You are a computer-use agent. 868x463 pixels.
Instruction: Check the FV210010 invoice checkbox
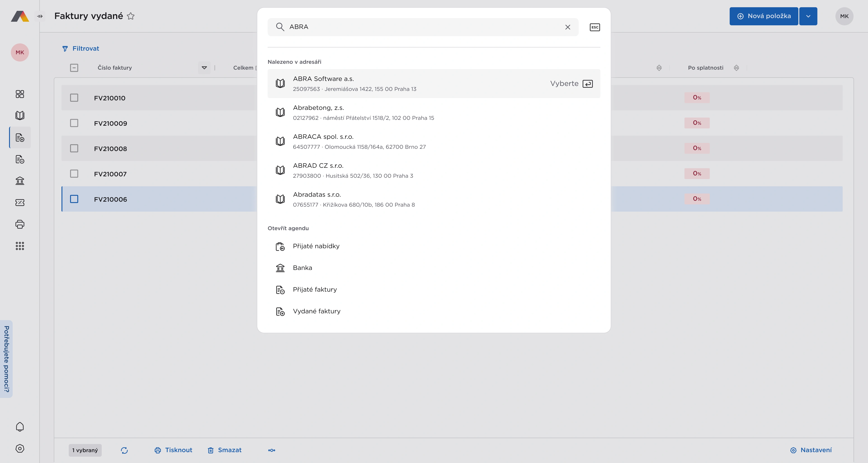pyautogui.click(x=74, y=98)
